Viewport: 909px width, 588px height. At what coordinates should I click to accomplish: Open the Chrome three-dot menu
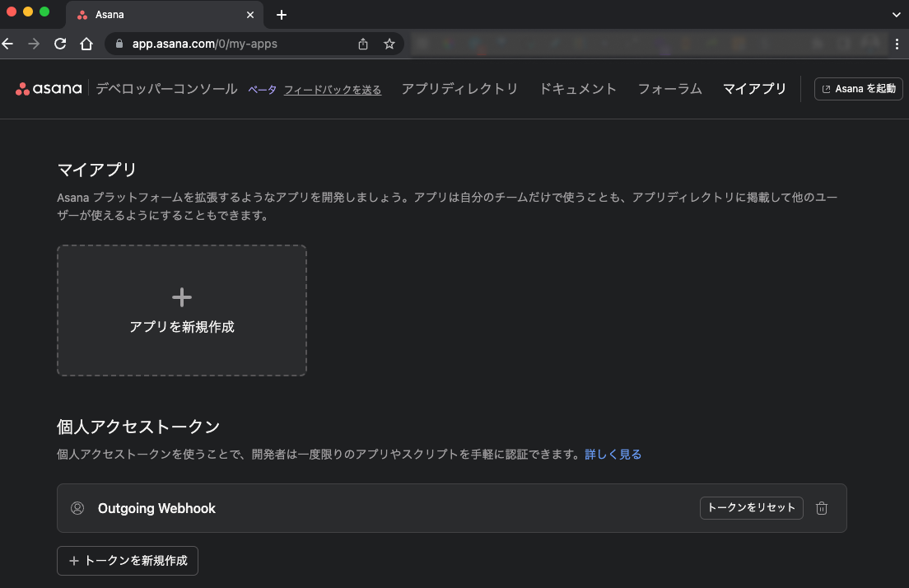click(x=897, y=44)
